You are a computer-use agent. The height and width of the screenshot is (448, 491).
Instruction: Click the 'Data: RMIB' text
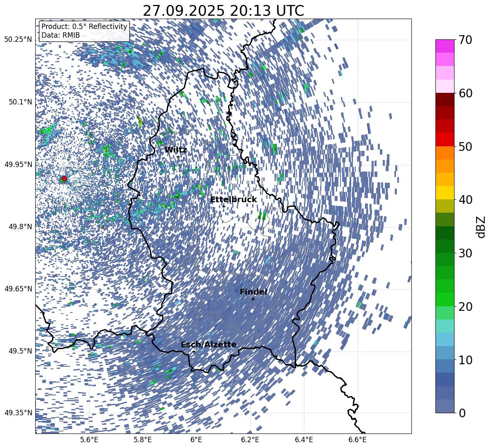61,35
